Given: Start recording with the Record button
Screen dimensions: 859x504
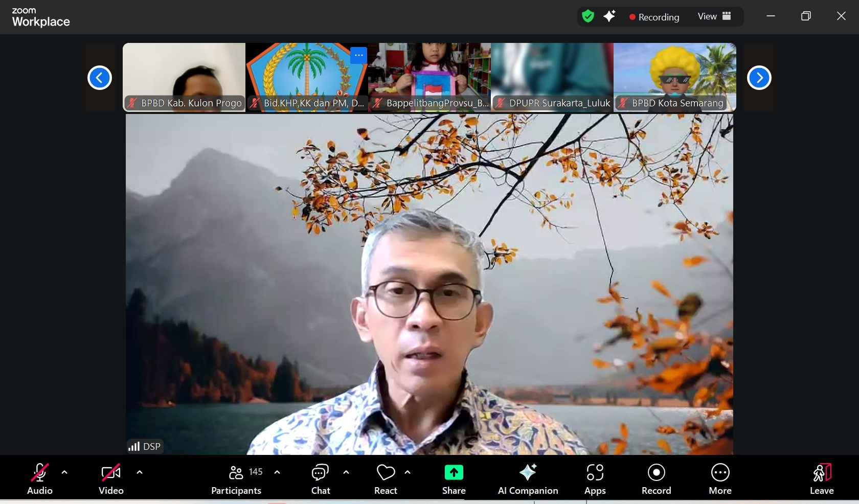Looking at the screenshot, I should 657,479.
